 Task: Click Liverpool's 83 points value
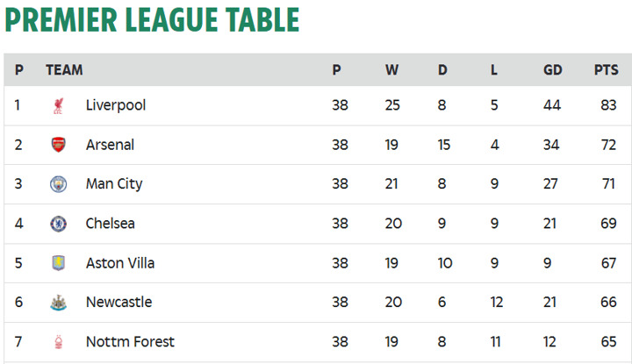coord(608,105)
